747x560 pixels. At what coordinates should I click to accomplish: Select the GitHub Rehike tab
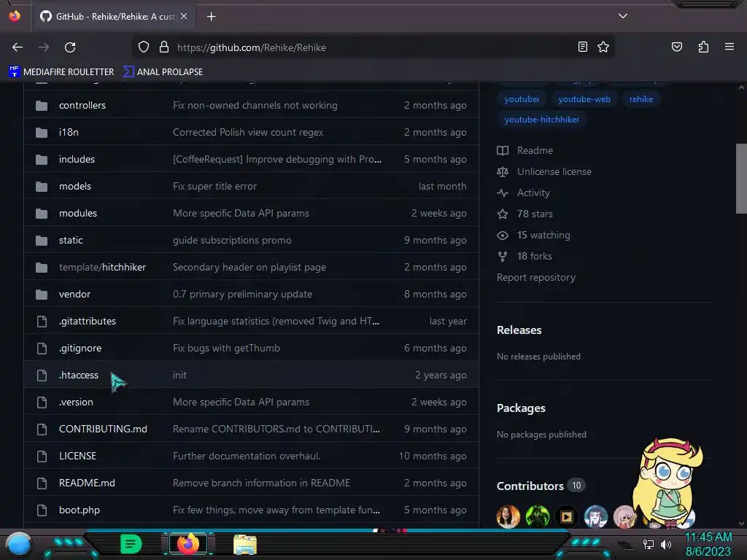113,17
